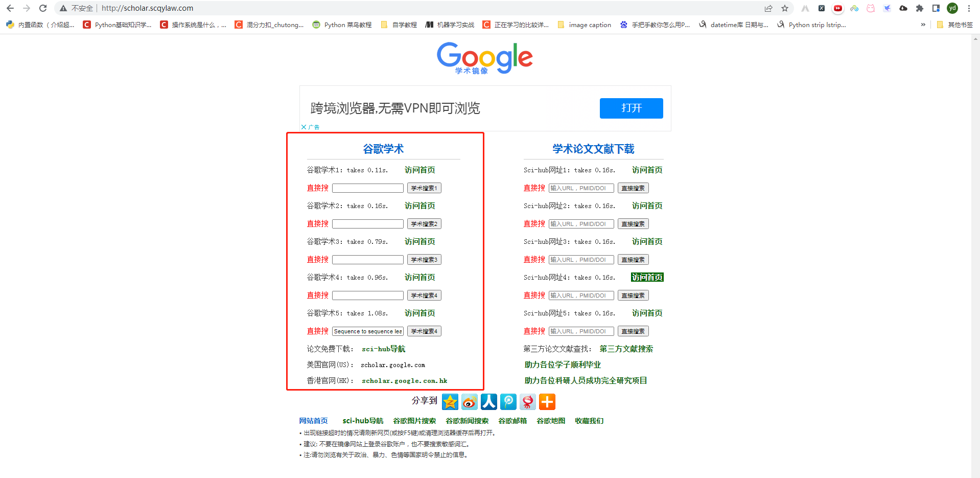Click the blue 打开 ad button
The image size is (980, 478).
click(631, 108)
